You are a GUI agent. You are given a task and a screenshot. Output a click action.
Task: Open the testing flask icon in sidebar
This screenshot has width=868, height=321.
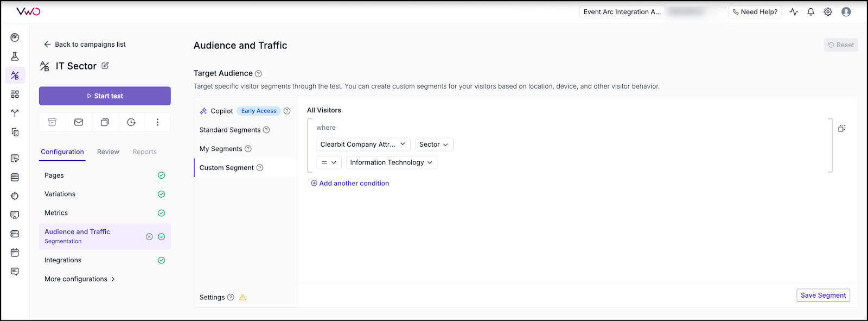click(x=15, y=56)
